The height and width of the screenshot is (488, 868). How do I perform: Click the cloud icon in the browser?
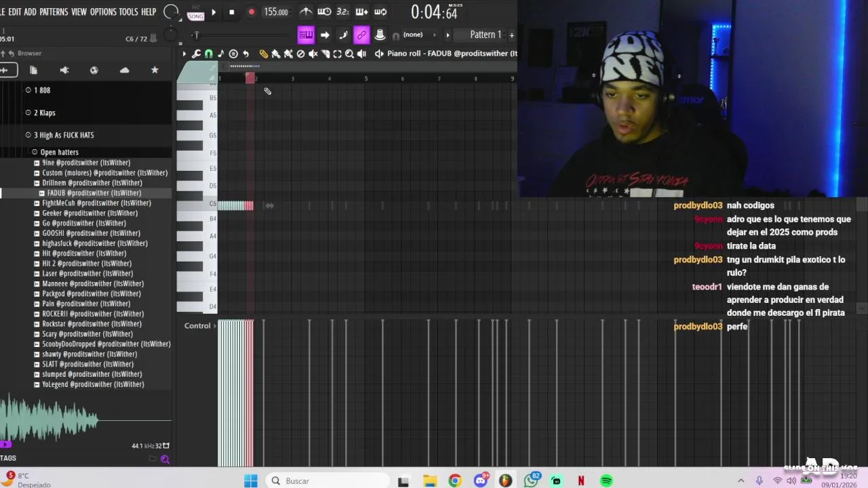[124, 70]
